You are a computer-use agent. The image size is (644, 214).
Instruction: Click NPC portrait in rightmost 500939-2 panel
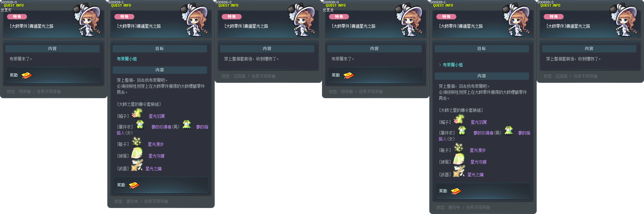624,20
